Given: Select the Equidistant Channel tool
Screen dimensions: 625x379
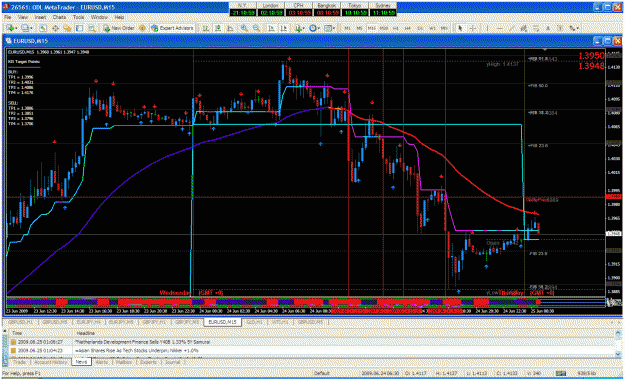Looking at the screenshot, I should point(524,28).
